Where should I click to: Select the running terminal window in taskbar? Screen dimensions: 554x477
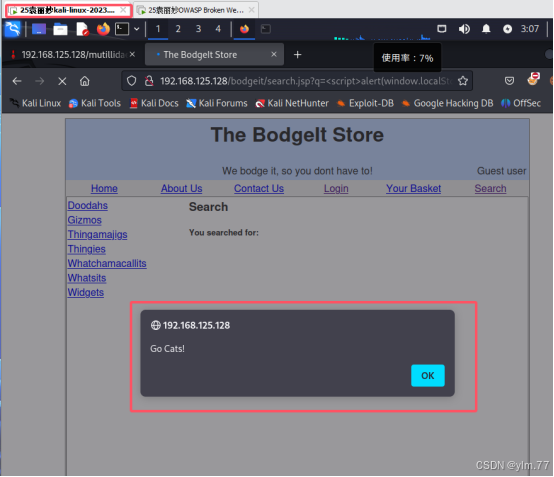266,29
